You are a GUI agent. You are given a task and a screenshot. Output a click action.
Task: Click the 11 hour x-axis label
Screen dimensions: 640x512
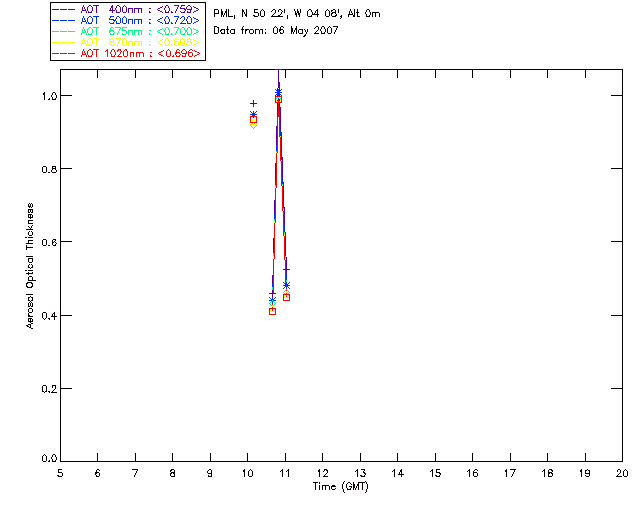(x=285, y=473)
